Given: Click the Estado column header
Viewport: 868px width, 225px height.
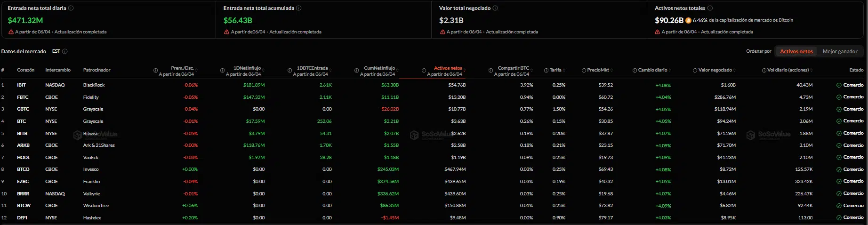Looking at the screenshot, I should [856, 70].
